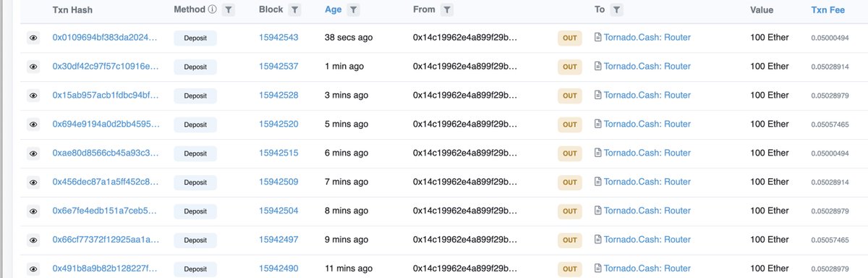Viewport: 868px width, 278px height.
Task: Preview transaction 0x66cf77372f12925aa1a with the eye icon
Action: click(x=33, y=240)
